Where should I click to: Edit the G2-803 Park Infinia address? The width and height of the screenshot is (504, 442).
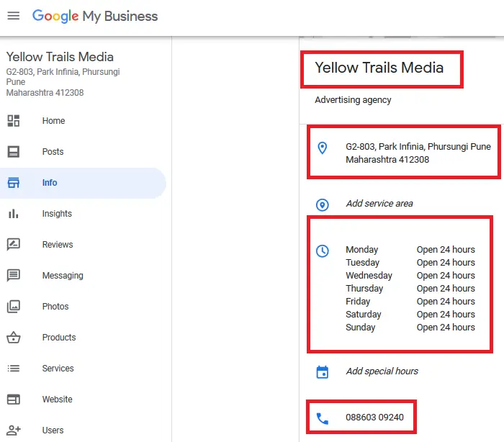coord(418,153)
